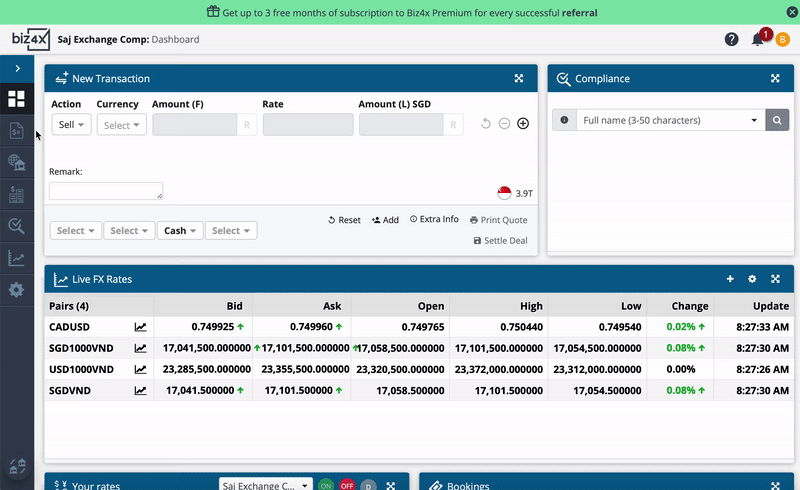This screenshot has width=800, height=490.
Task: Open Live FX Rates settings gear
Action: tap(752, 279)
